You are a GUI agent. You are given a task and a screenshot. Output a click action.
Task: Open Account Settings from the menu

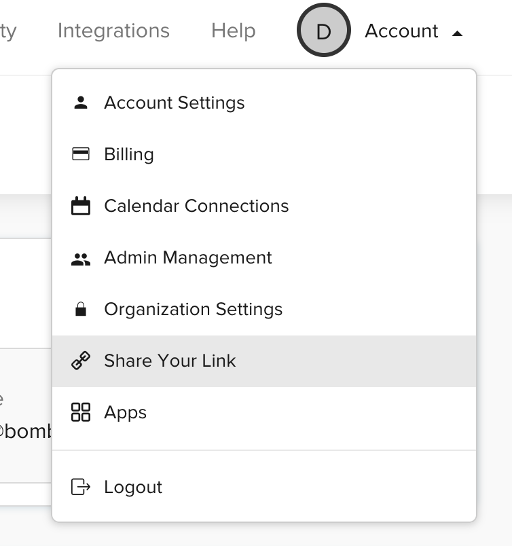tap(264, 103)
